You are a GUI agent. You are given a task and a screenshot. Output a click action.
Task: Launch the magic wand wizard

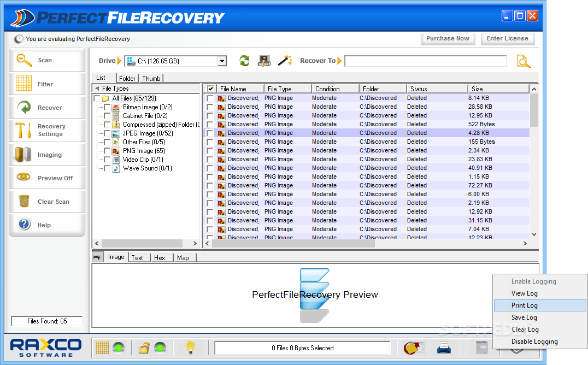285,61
